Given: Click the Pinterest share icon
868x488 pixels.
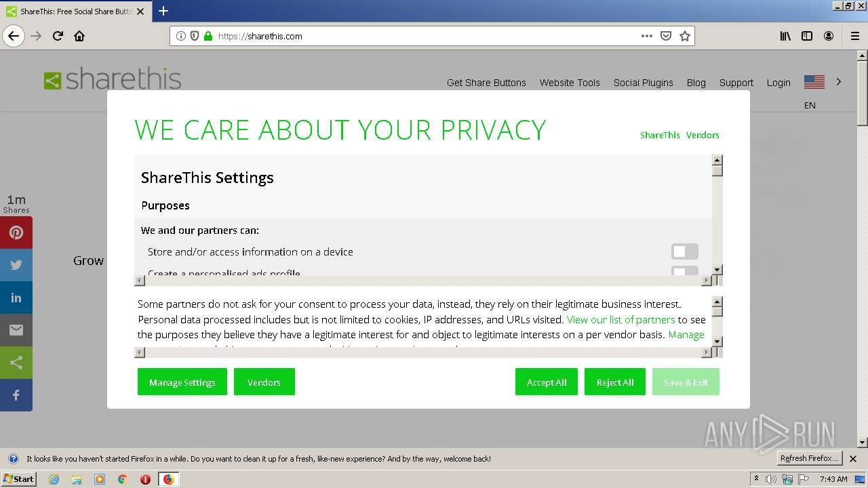Looking at the screenshot, I should [x=16, y=232].
